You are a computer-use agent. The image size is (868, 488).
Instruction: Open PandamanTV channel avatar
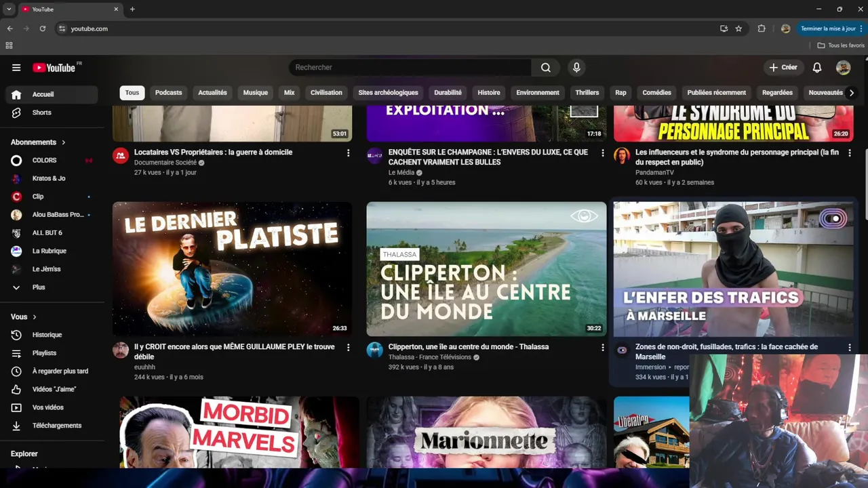click(x=622, y=156)
